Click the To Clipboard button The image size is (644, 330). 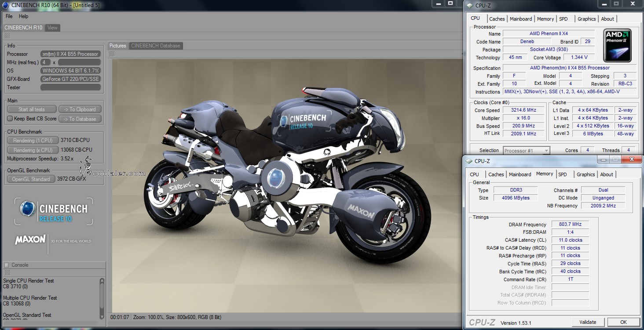(x=80, y=109)
